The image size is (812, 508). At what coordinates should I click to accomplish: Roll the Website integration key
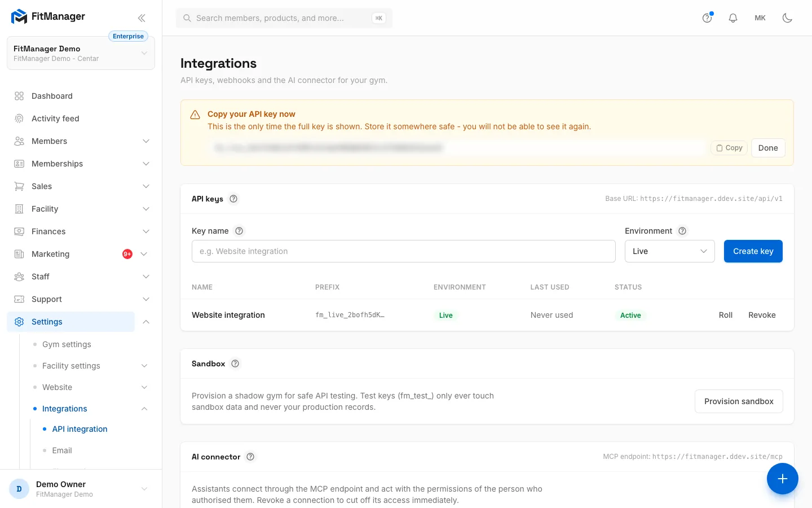pyautogui.click(x=726, y=315)
